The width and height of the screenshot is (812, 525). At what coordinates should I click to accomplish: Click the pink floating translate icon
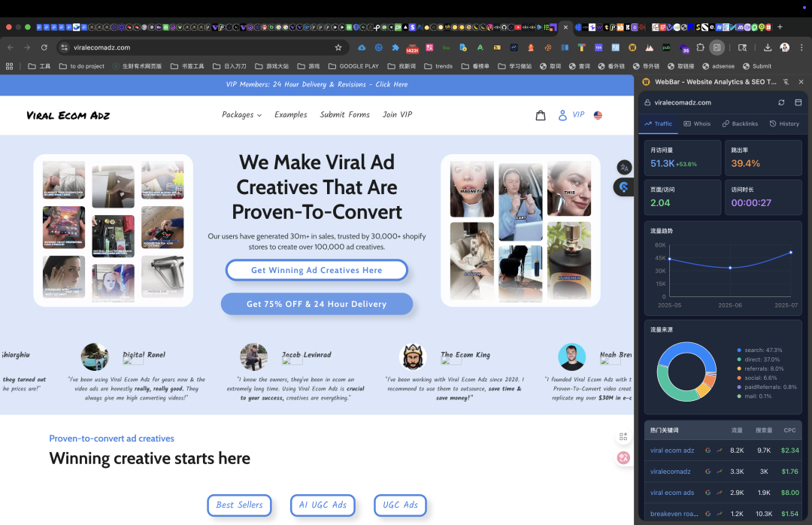point(623,457)
